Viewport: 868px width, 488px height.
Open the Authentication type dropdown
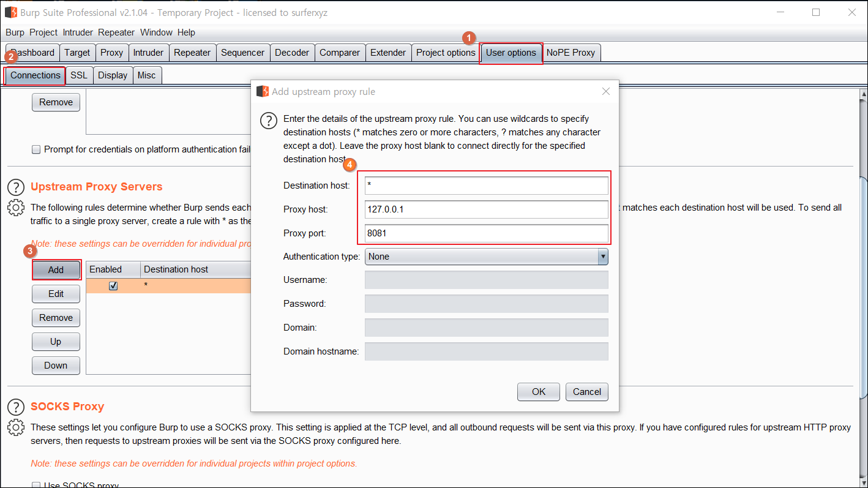pyautogui.click(x=487, y=257)
